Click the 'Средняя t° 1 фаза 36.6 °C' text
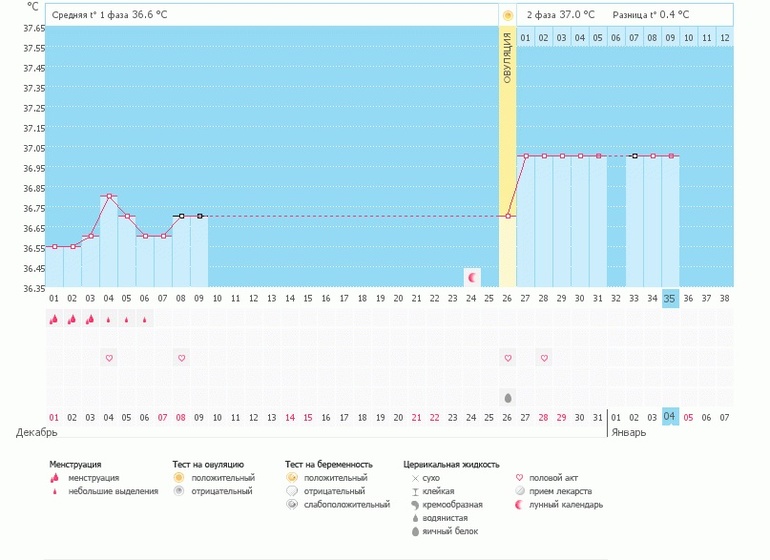The width and height of the screenshot is (770, 560). click(110, 15)
